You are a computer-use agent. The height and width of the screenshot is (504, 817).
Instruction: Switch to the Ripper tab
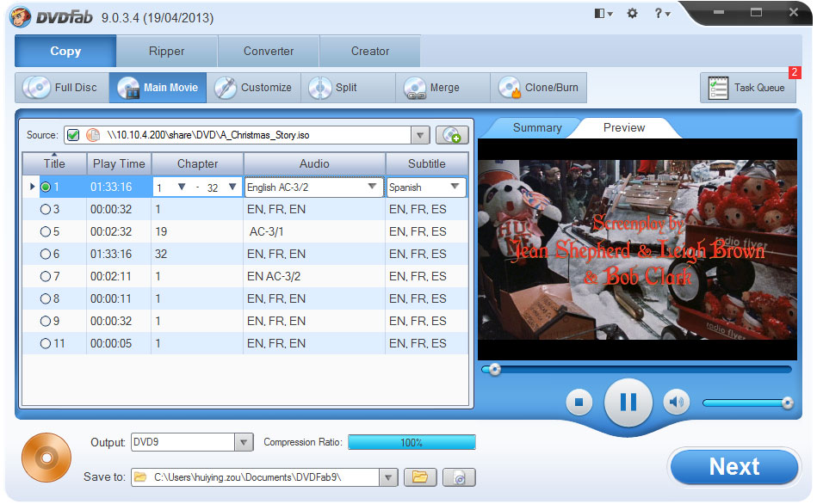click(x=167, y=51)
